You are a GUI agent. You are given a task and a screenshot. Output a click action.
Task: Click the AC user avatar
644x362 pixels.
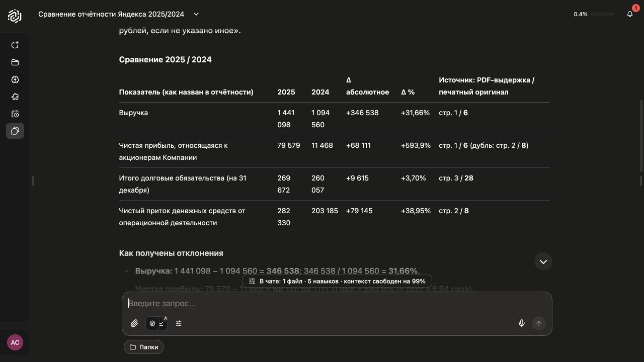pyautogui.click(x=15, y=342)
